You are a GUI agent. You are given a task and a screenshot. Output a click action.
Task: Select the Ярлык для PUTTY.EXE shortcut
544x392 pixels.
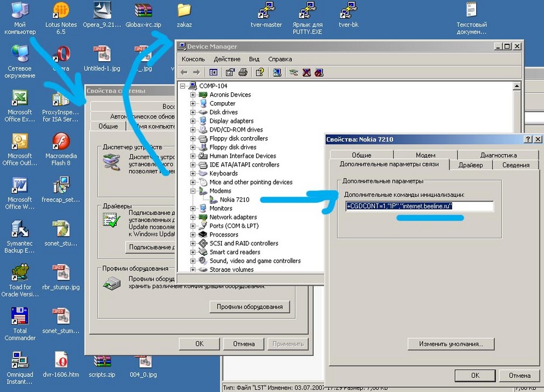click(x=307, y=18)
